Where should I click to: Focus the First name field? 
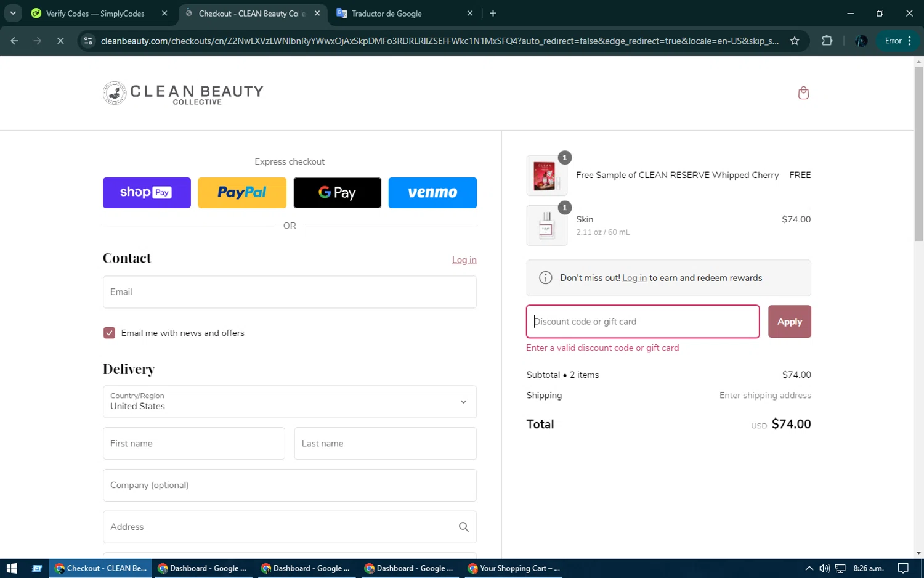[x=194, y=444]
